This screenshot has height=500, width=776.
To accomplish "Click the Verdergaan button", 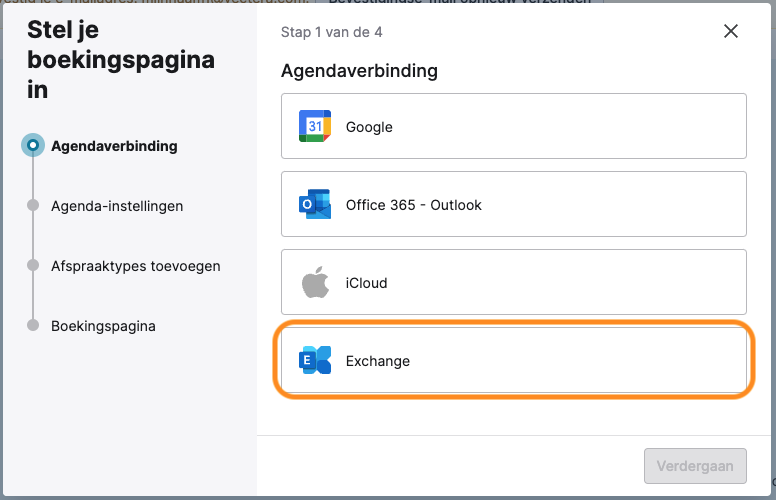I will click(x=695, y=466).
